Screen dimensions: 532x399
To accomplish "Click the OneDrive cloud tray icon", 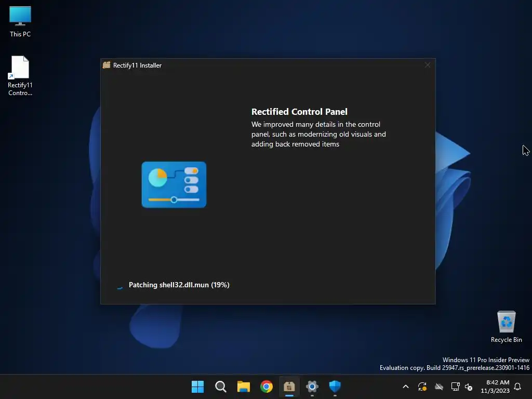I will [439, 387].
